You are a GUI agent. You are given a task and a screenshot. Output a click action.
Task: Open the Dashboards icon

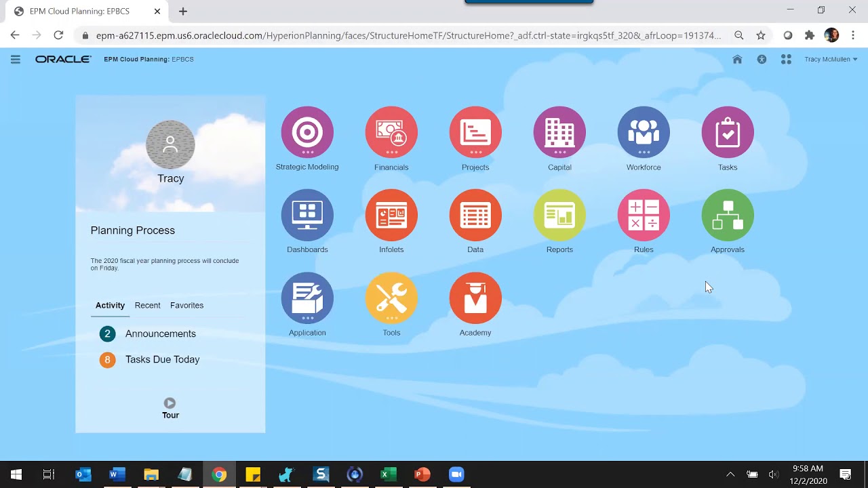click(307, 215)
